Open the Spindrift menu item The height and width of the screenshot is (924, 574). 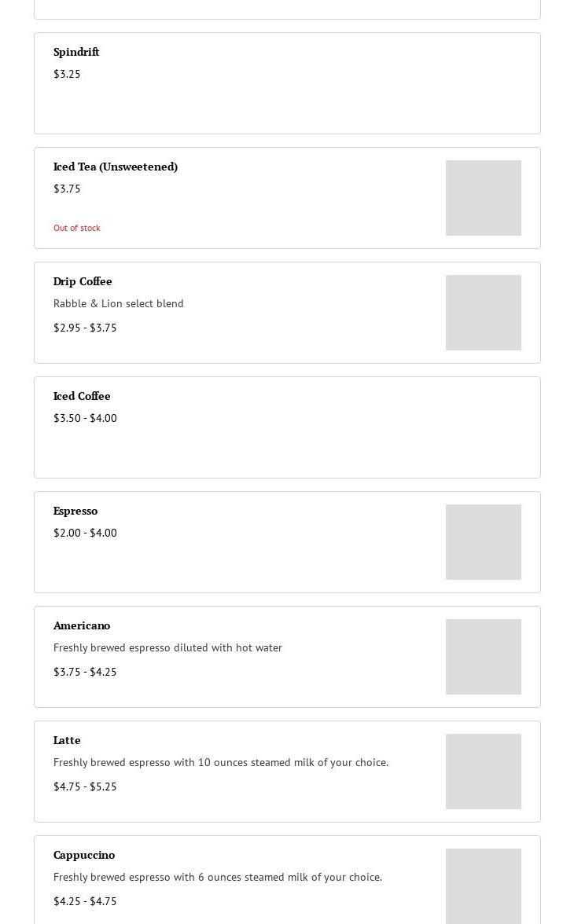(x=76, y=52)
